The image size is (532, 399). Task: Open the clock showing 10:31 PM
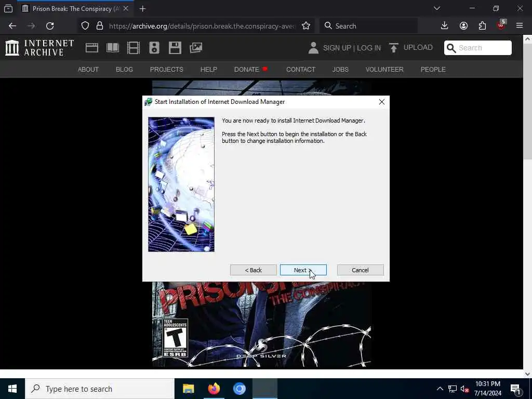tap(487, 389)
